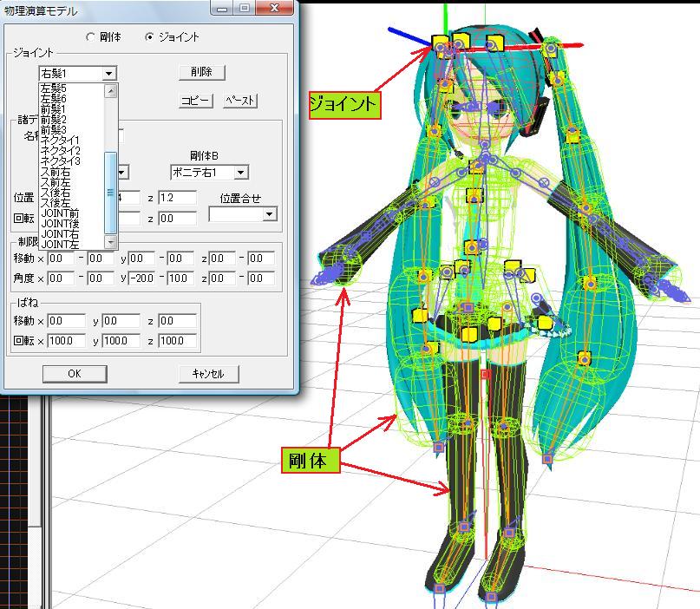
Task: Click 制限 移動 y minimum field
Action: pos(141,259)
